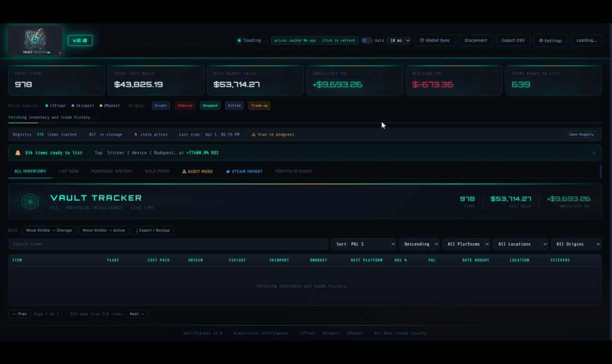Image resolution: width=612 pixels, height=364 pixels.
Task: Click the Skinport price source dot
Action: [72, 106]
